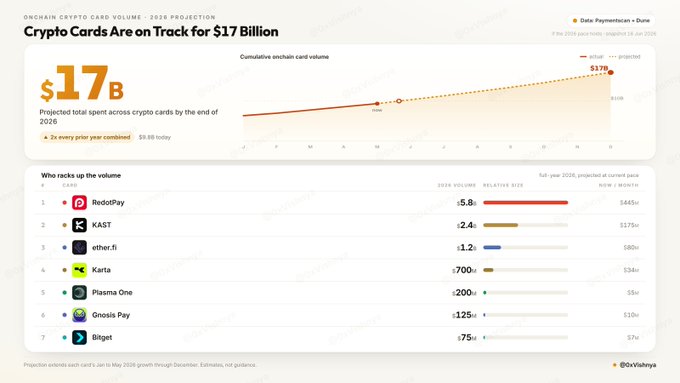This screenshot has width=680, height=383.
Task: Click the 'RedotPay' card name
Action: (x=108, y=203)
